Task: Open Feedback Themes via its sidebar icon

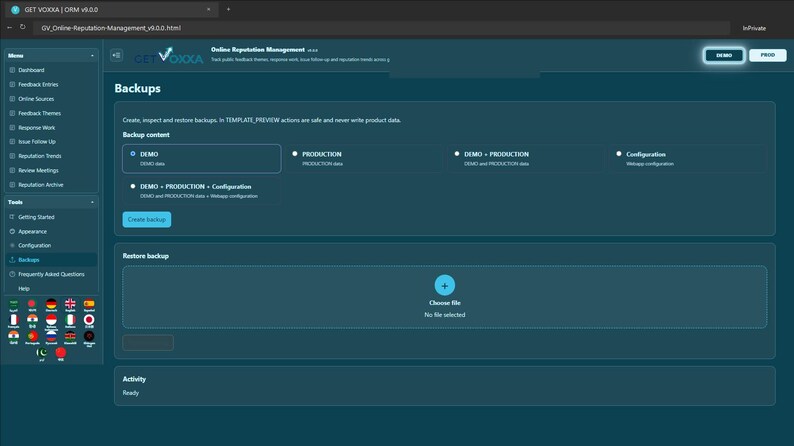Action: 12,113
